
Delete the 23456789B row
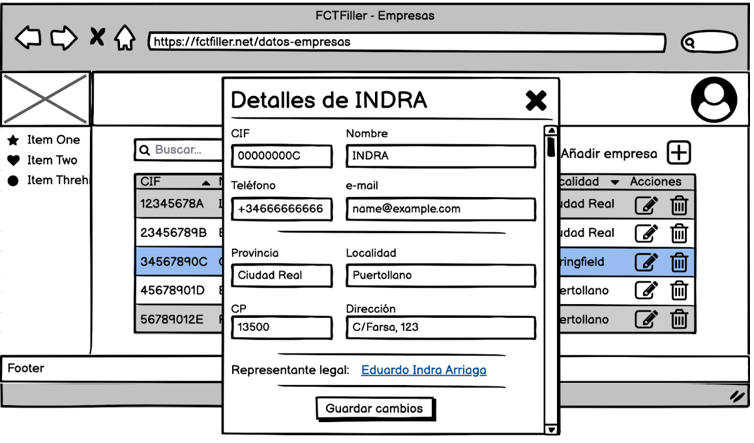[679, 233]
